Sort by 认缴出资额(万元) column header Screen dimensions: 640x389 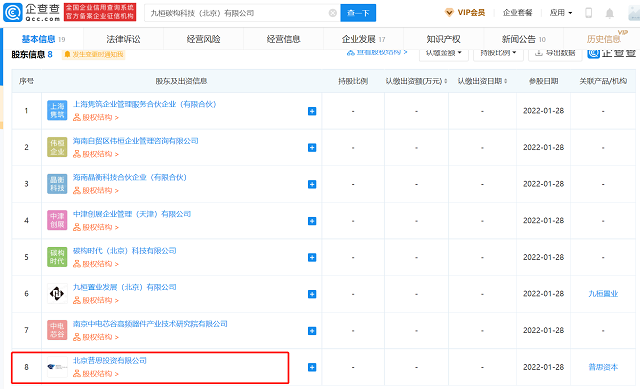pyautogui.click(x=416, y=81)
